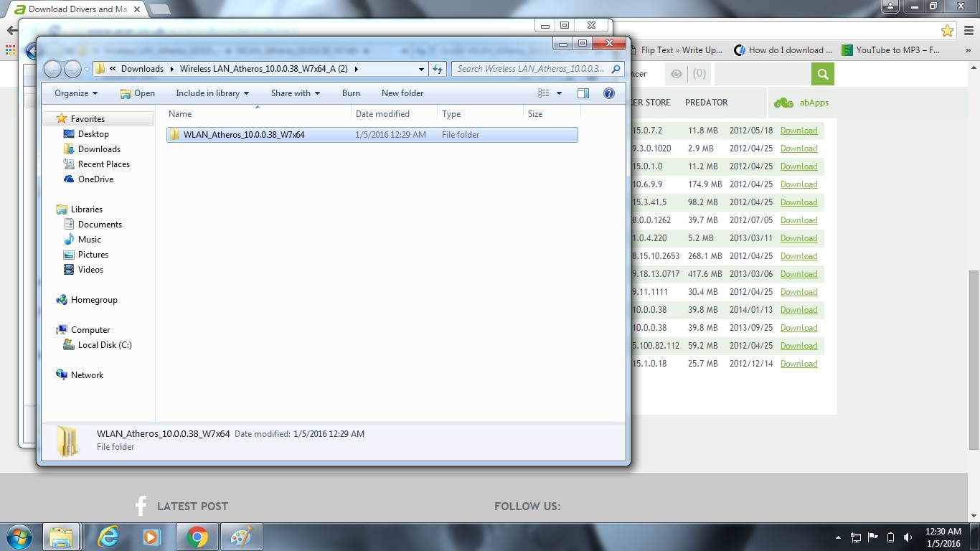This screenshot has width=980, height=551.
Task: Open the YouTube to MP3 bookmark
Action: point(891,50)
